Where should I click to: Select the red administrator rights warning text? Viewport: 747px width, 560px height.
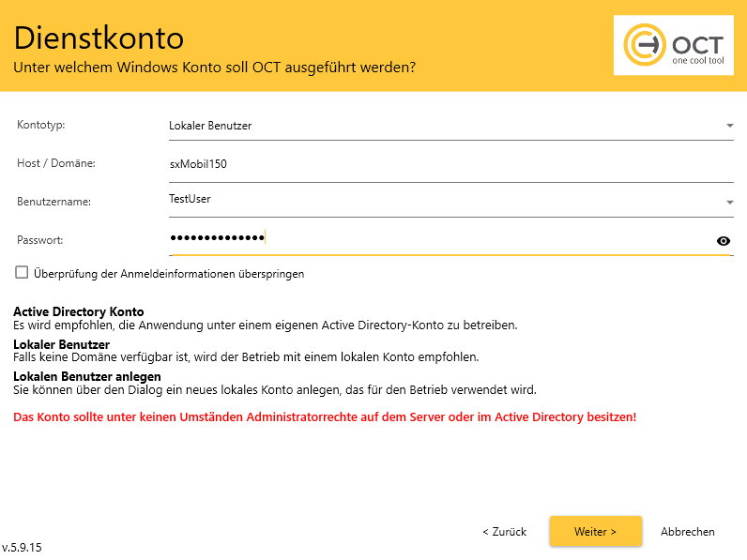(325, 416)
